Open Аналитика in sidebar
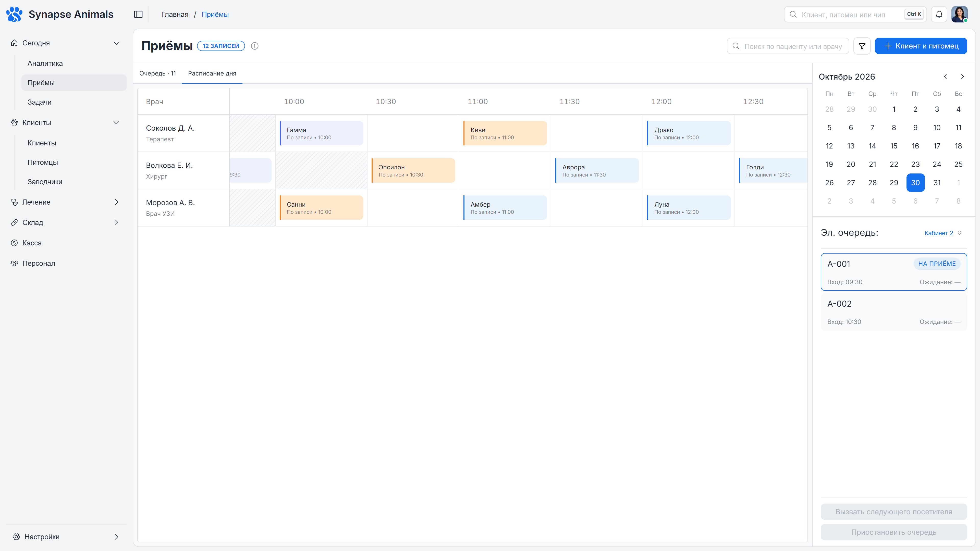Image resolution: width=980 pixels, height=551 pixels. pos(74,64)
